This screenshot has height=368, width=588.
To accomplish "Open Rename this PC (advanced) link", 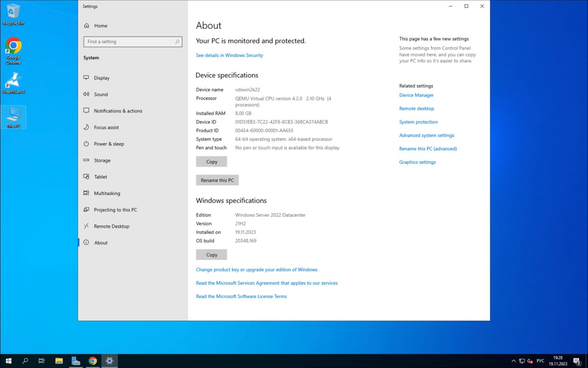I will [x=428, y=149].
